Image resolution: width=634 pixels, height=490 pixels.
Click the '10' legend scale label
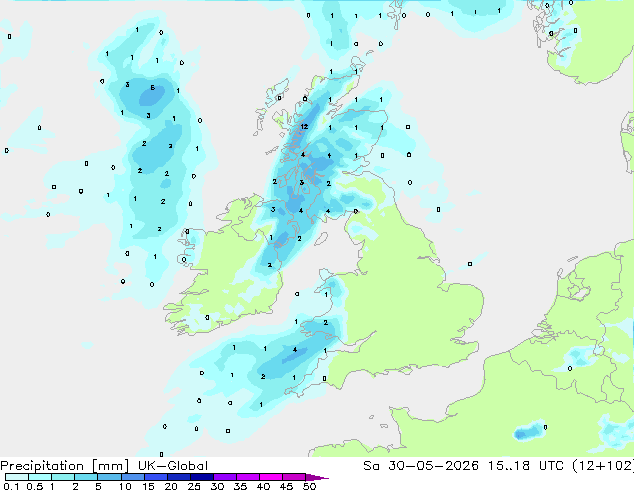[x=125, y=486]
